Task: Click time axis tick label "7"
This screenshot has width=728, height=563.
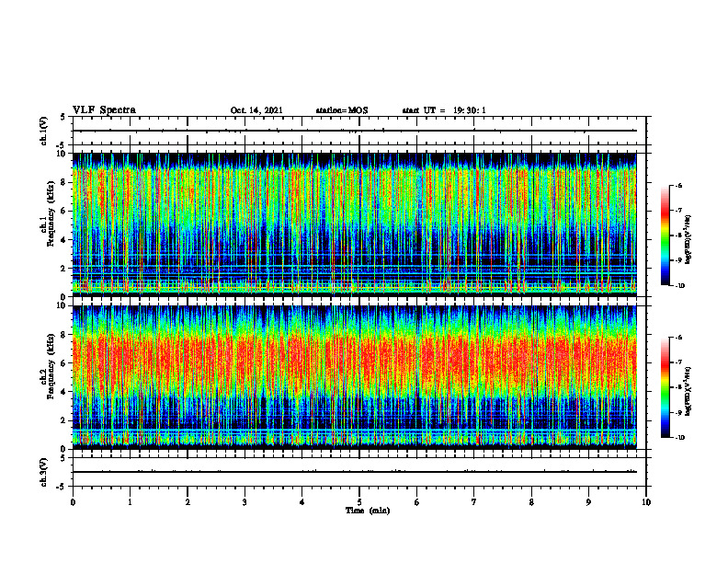Action: click(474, 502)
